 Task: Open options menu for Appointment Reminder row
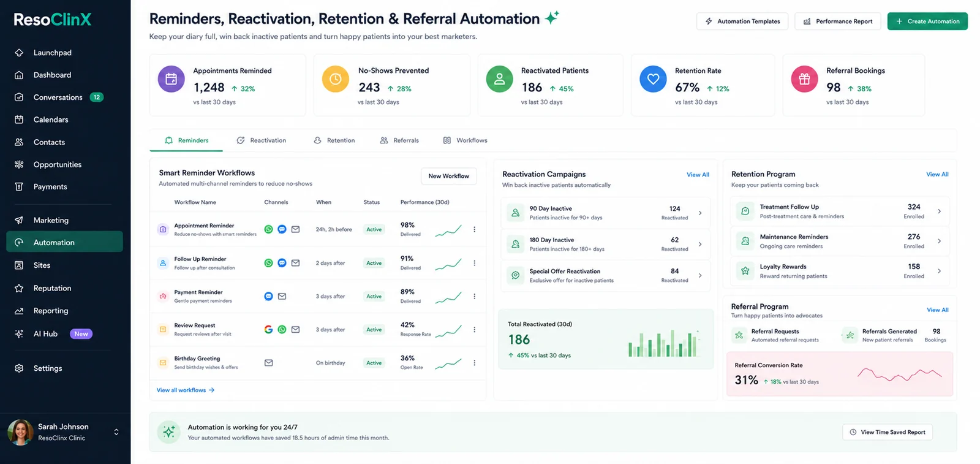[x=474, y=229]
